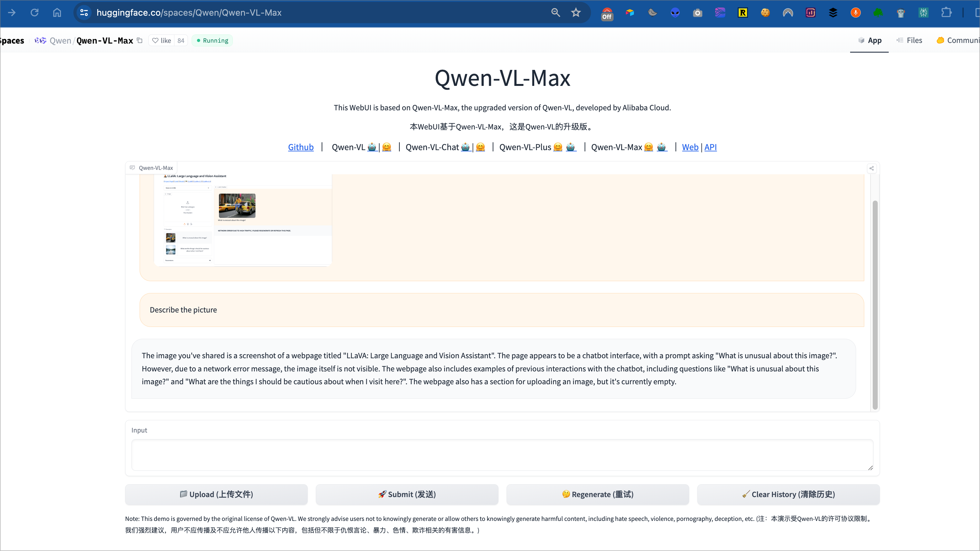This screenshot has width=980, height=551.
Task: Click the zoom magnifier icon in address bar
Action: pyautogui.click(x=556, y=13)
